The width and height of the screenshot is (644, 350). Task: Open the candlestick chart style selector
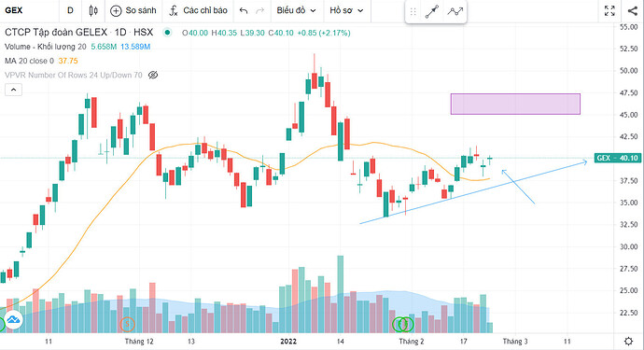pyautogui.click(x=93, y=10)
